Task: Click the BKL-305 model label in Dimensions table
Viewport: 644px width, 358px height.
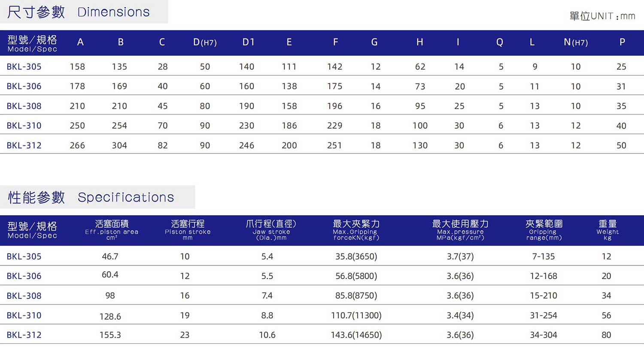Action: tap(24, 66)
